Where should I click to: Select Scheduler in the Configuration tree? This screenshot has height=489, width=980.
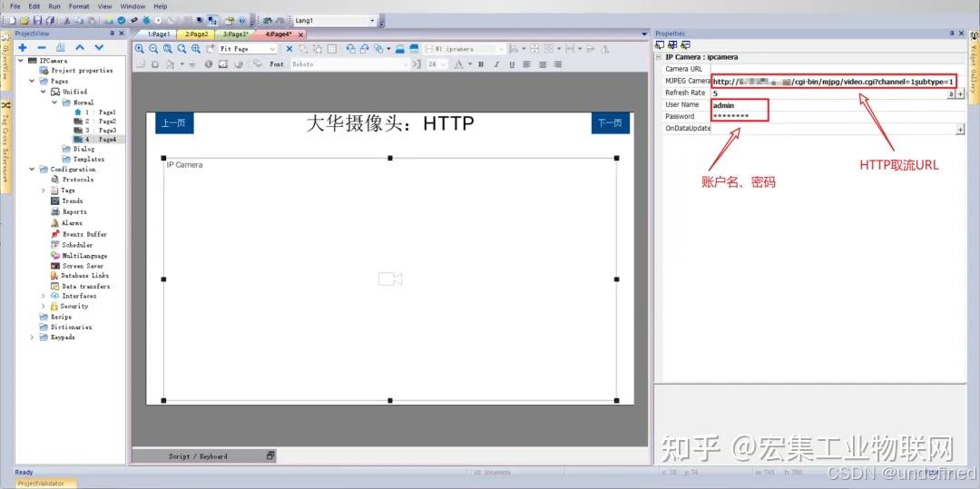pyautogui.click(x=77, y=245)
